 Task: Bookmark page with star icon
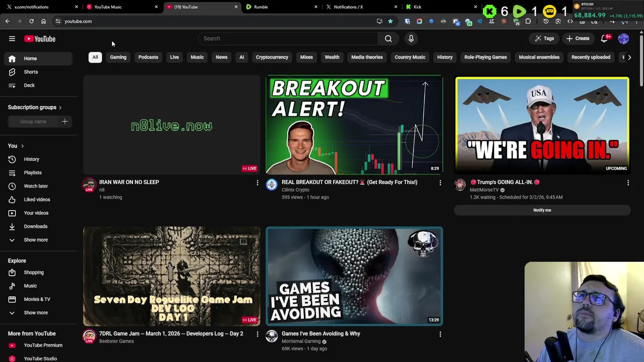click(x=390, y=21)
